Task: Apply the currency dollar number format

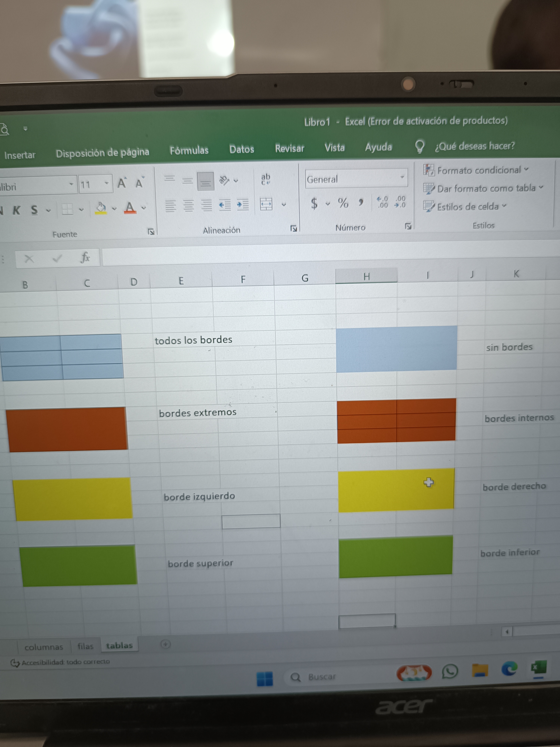Action: (x=314, y=203)
